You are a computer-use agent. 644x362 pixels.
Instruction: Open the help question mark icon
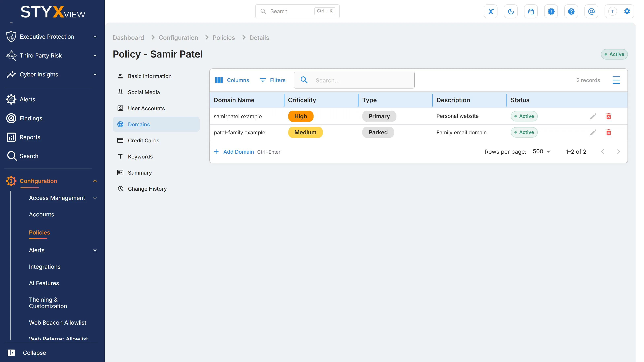571,11
